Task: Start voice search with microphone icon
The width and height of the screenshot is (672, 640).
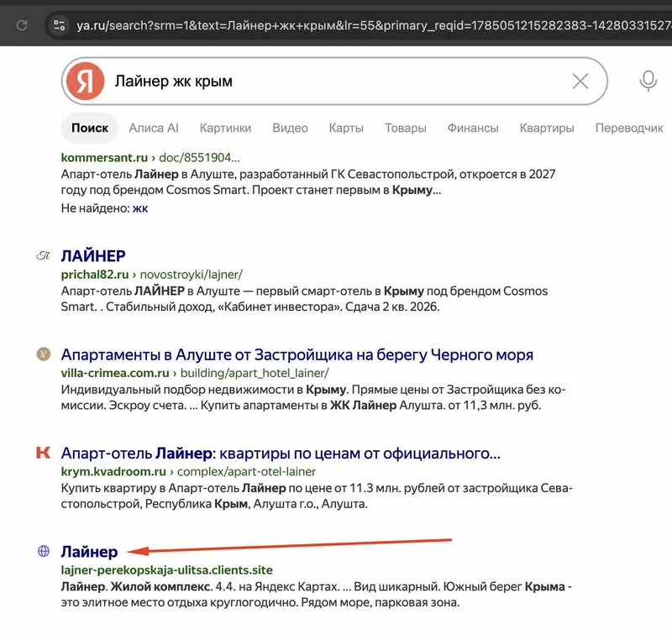Action: click(x=648, y=81)
